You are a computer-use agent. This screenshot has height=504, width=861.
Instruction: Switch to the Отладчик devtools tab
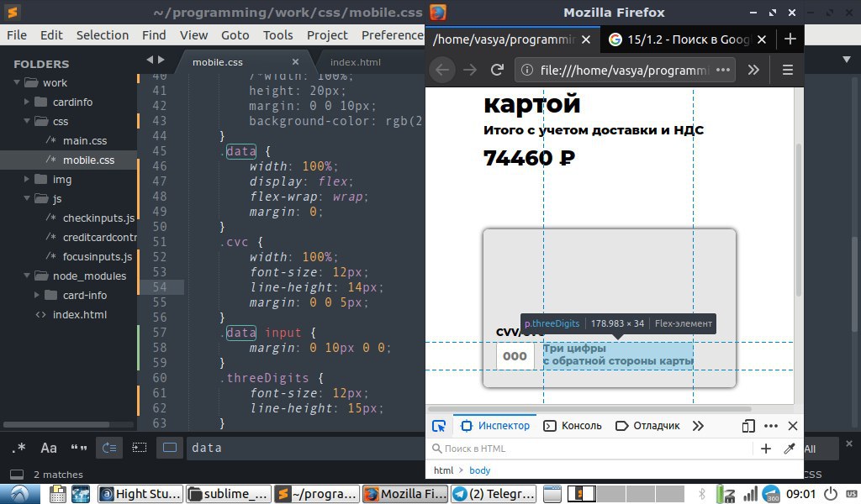[647, 426]
